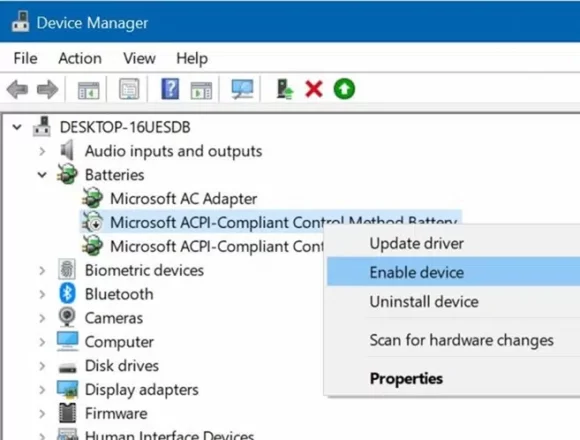580x440 pixels.
Task: Click the Display adapters icon
Action: 67,390
